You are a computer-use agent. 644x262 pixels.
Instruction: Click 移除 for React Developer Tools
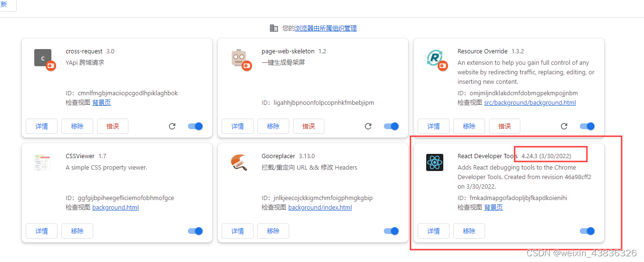(x=469, y=231)
